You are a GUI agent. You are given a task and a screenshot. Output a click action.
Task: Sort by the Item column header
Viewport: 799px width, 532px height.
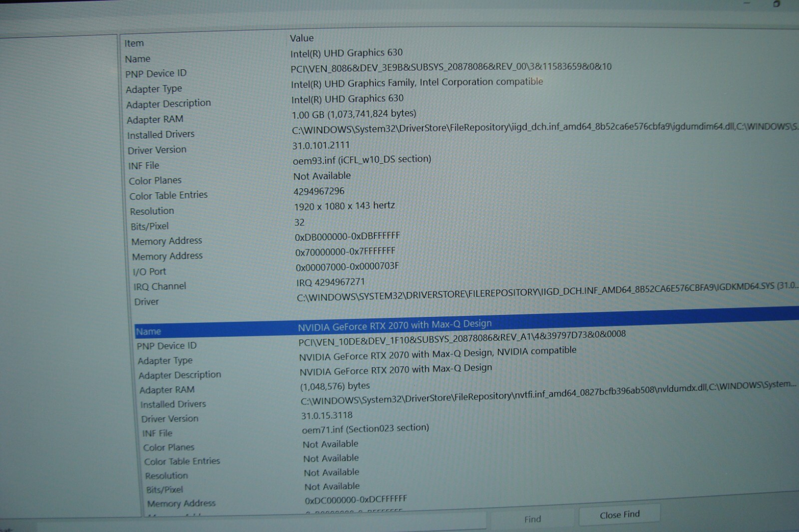click(134, 43)
